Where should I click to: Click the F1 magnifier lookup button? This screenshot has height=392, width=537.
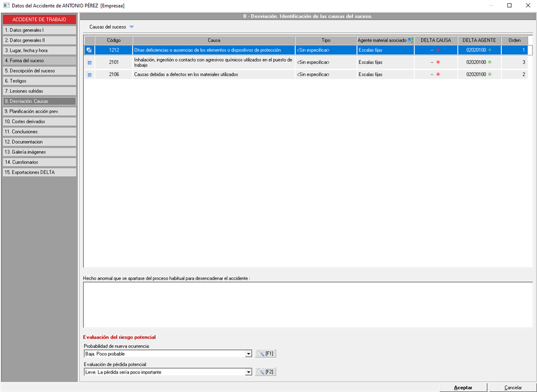(x=266, y=354)
